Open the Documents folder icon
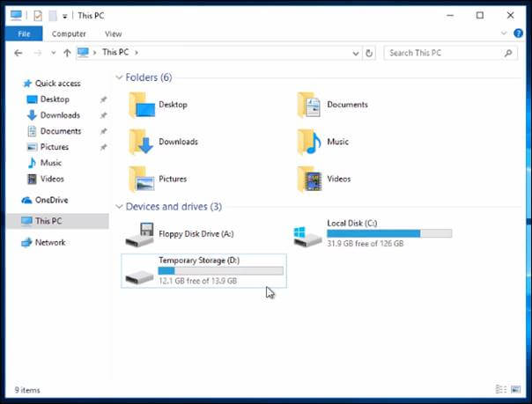This screenshot has width=532, height=404. click(x=309, y=105)
